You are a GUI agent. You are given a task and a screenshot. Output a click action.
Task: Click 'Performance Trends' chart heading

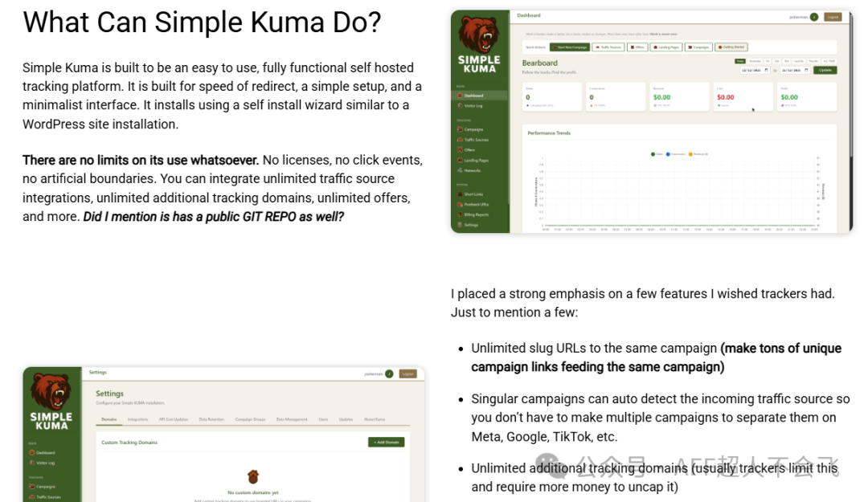click(549, 133)
